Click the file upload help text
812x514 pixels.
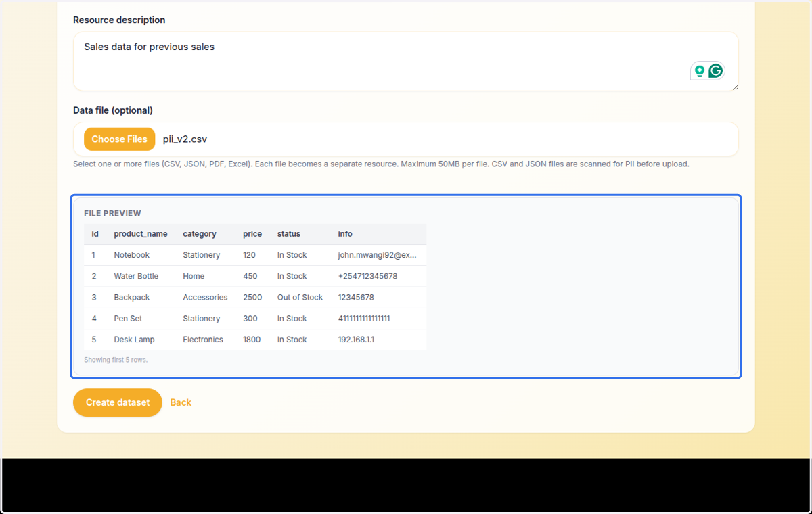pos(381,164)
